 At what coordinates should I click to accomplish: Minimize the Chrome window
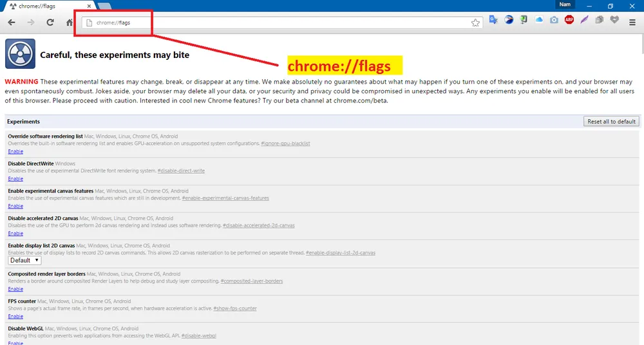pos(589,6)
